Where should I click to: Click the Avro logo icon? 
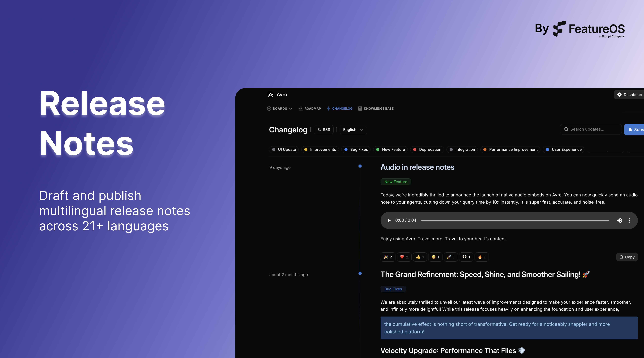click(x=270, y=95)
